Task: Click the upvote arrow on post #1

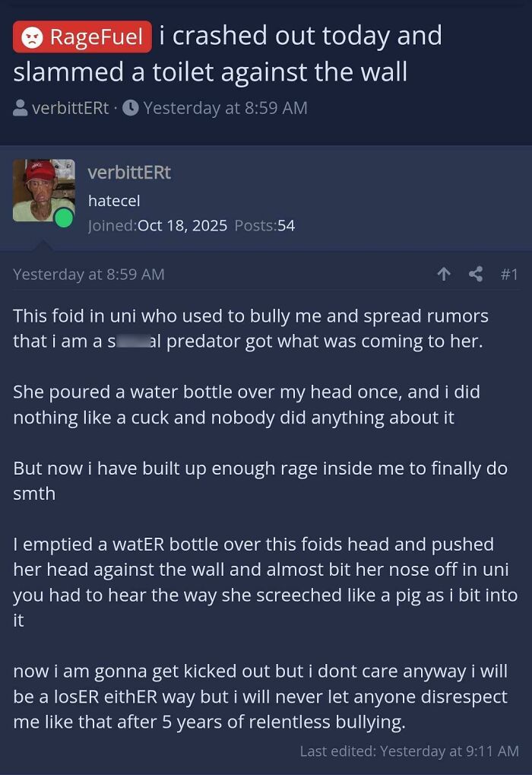Action: (x=444, y=274)
